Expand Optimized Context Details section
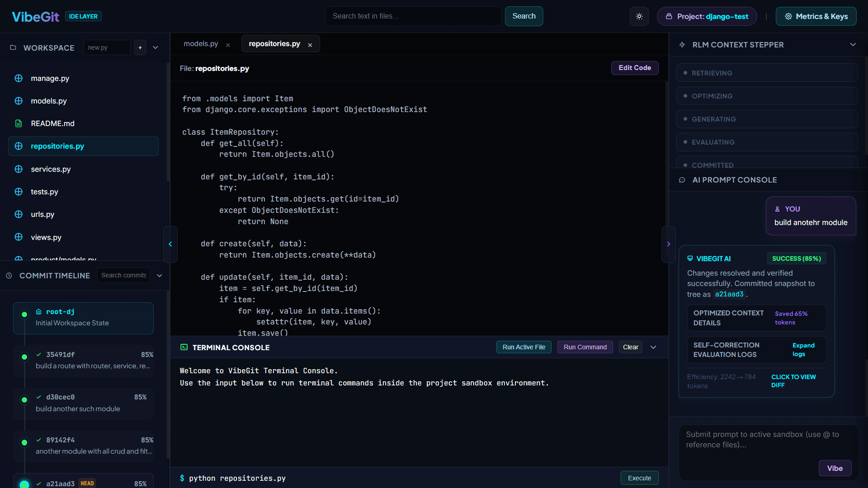 (756, 318)
